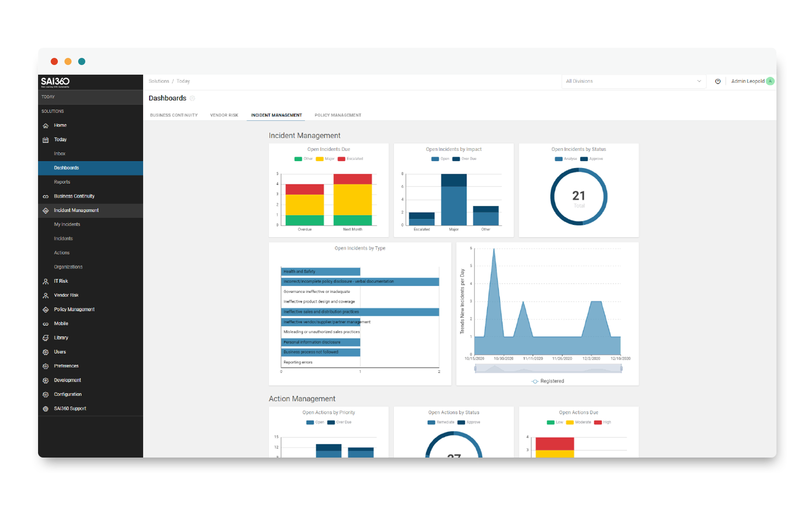Click the Today calendar icon
Image resolution: width=812 pixels, height=519 pixels.
tap(46, 140)
